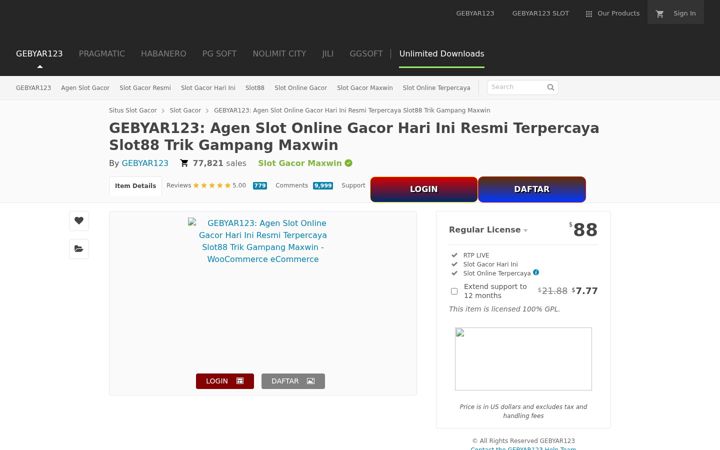The image size is (720, 450).
Task: Expand the Regular License dropdown
Action: [x=488, y=230]
